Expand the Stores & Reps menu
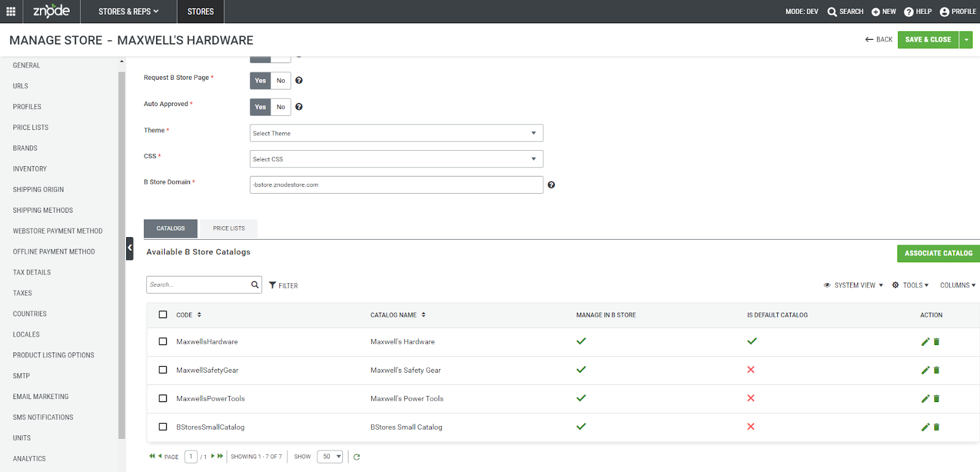This screenshot has height=472, width=980. 129,12
